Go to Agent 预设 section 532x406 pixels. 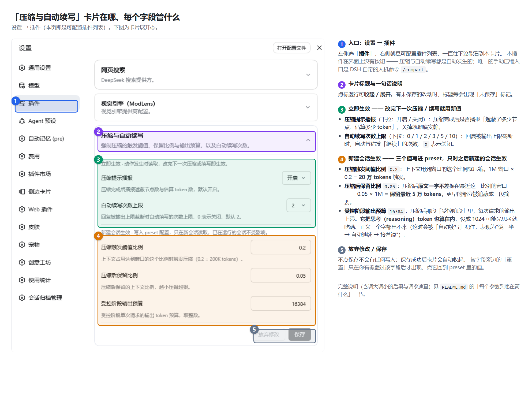coord(47,121)
